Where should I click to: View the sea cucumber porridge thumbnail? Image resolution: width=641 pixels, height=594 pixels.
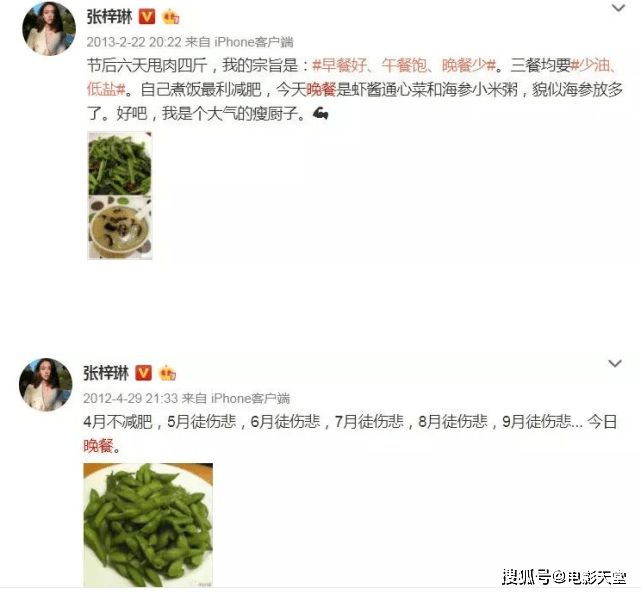(120, 227)
